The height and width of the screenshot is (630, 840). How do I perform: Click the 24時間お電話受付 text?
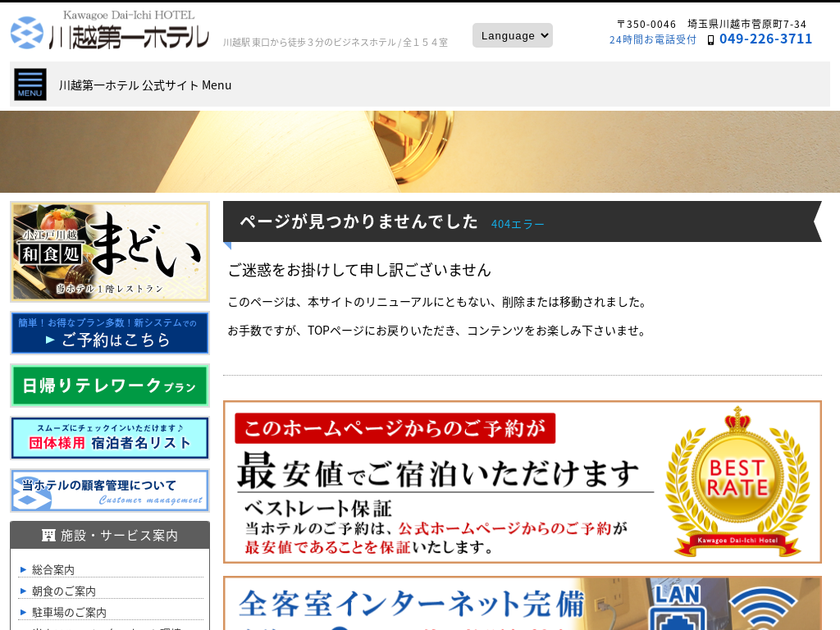(x=652, y=39)
